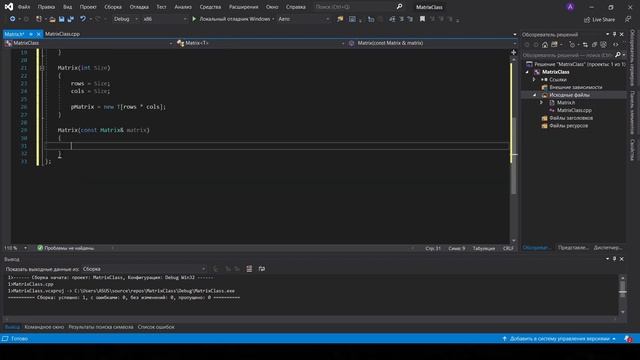Collapse the MatrixClass project node
The height and width of the screenshot is (360, 640).
pyautogui.click(x=527, y=72)
